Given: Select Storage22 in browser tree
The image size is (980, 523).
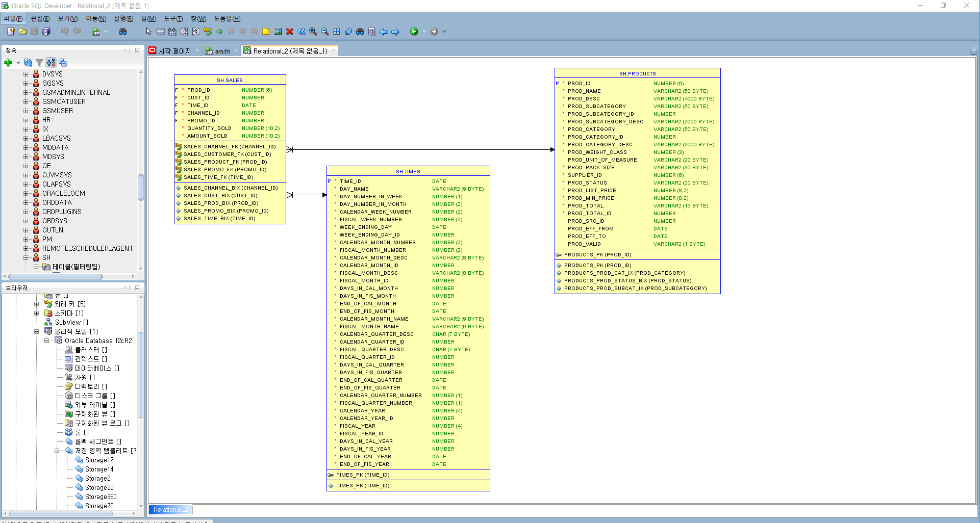Looking at the screenshot, I should click(99, 487).
